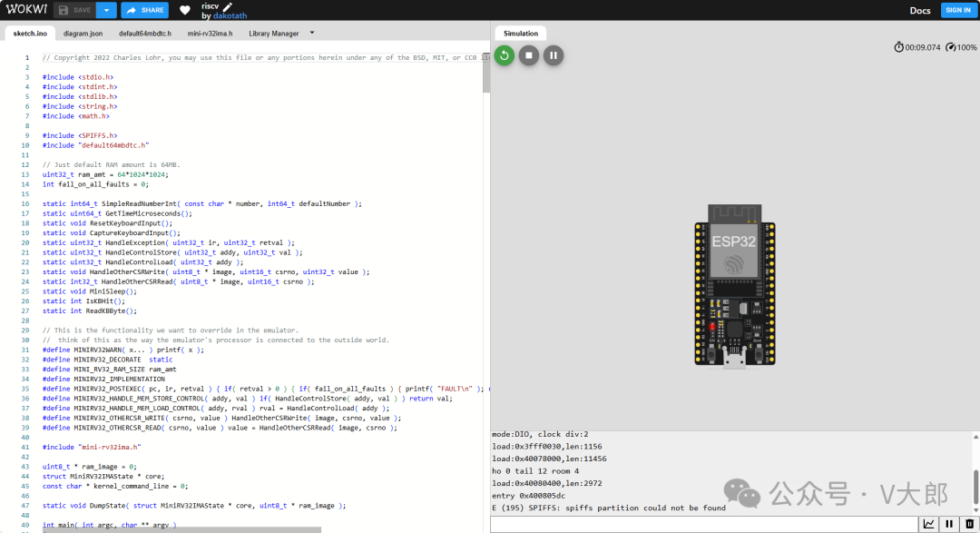The image size is (980, 533).
Task: Edit project name with pencil icon
Action: pyautogui.click(x=228, y=6)
